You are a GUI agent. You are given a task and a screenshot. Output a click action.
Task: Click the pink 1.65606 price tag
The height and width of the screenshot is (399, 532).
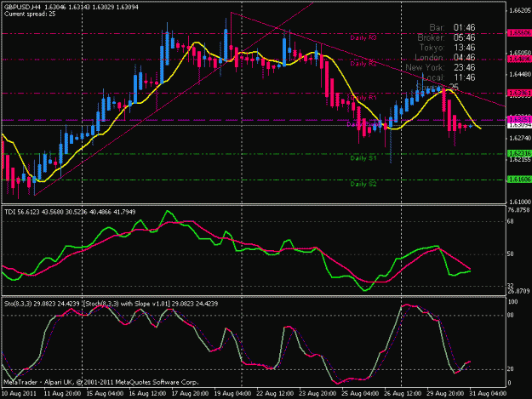519,33
